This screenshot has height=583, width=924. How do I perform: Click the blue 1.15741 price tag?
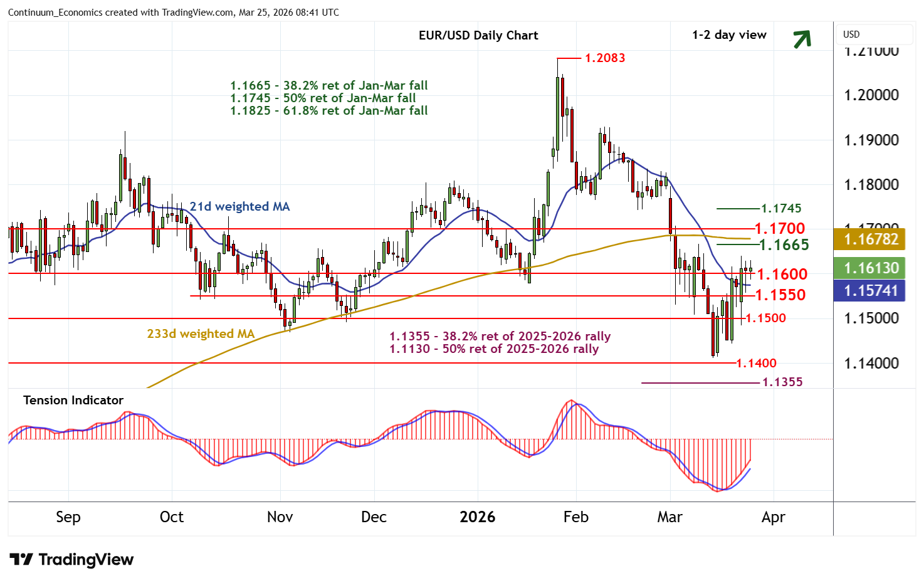click(869, 291)
